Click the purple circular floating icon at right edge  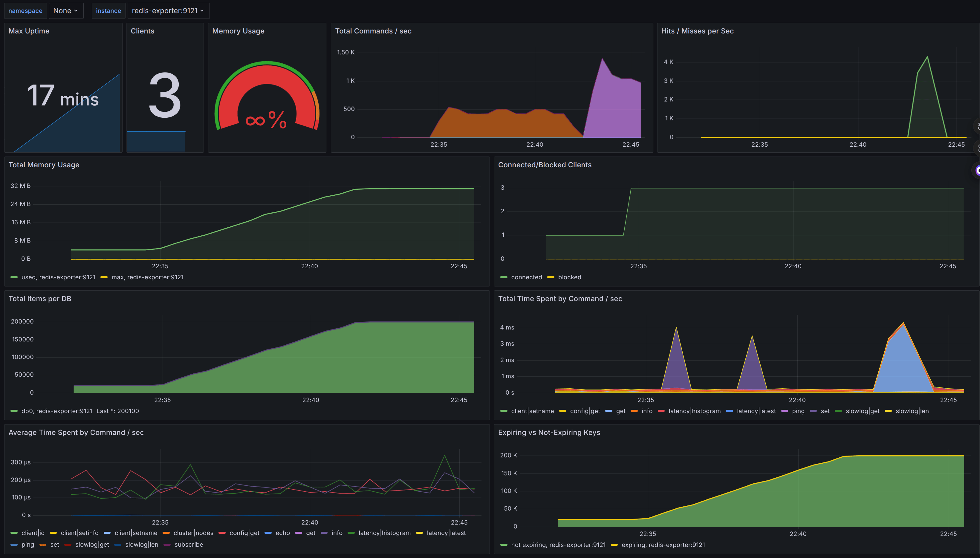click(977, 170)
